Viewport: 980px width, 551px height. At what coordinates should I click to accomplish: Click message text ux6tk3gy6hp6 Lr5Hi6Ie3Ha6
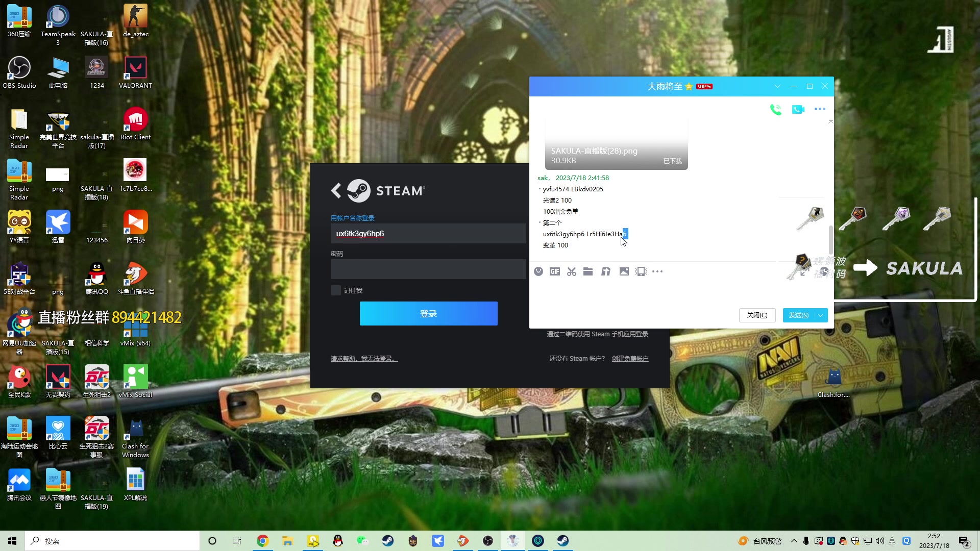[585, 234]
